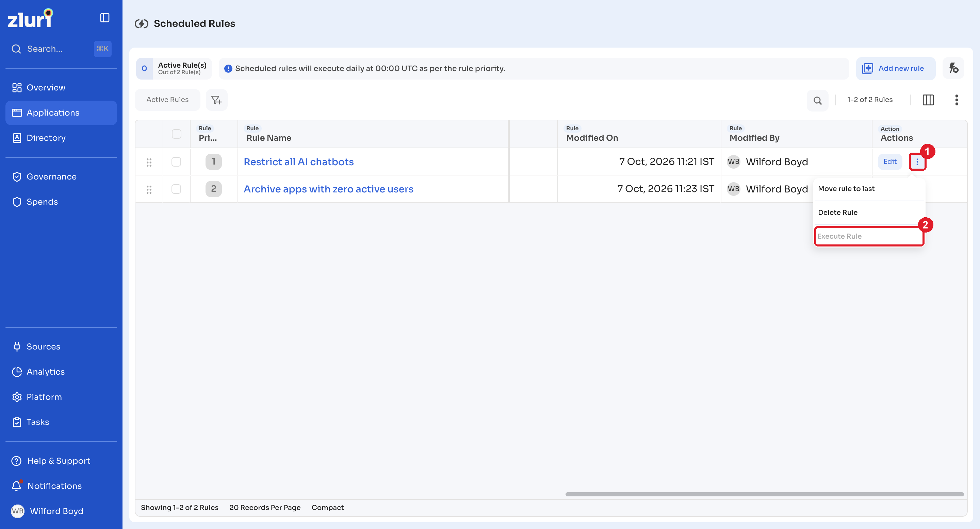
Task: Grab drag handle of Restrict all AI chatbots row
Action: [x=149, y=162]
